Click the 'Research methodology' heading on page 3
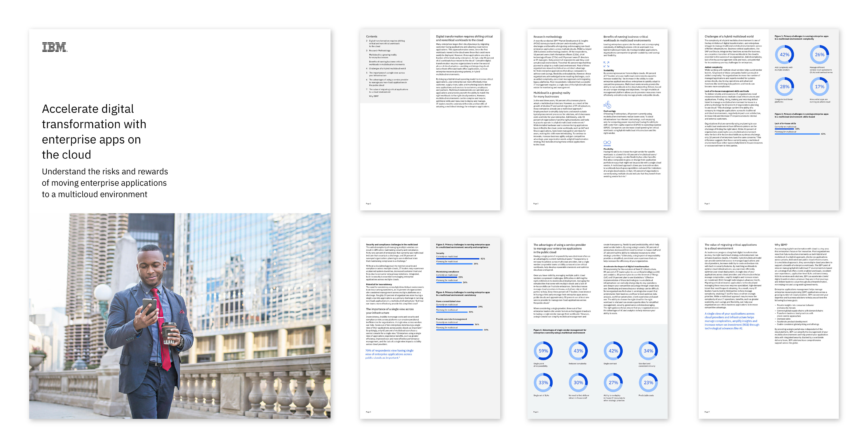Screen dimensions: 868x448 click(x=547, y=37)
